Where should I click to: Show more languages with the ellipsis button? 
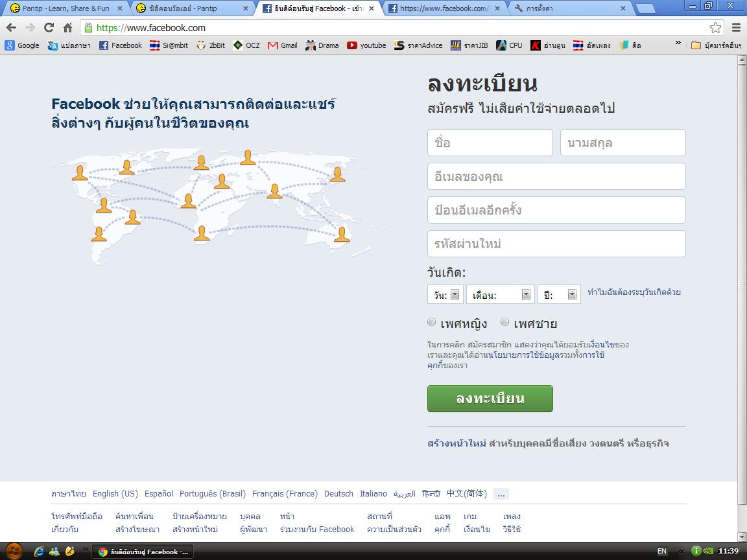(501, 494)
